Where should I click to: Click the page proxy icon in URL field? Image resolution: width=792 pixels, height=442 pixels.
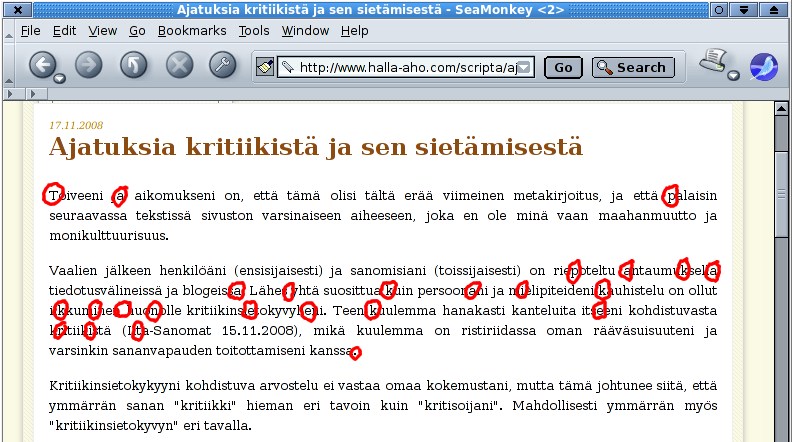288,67
